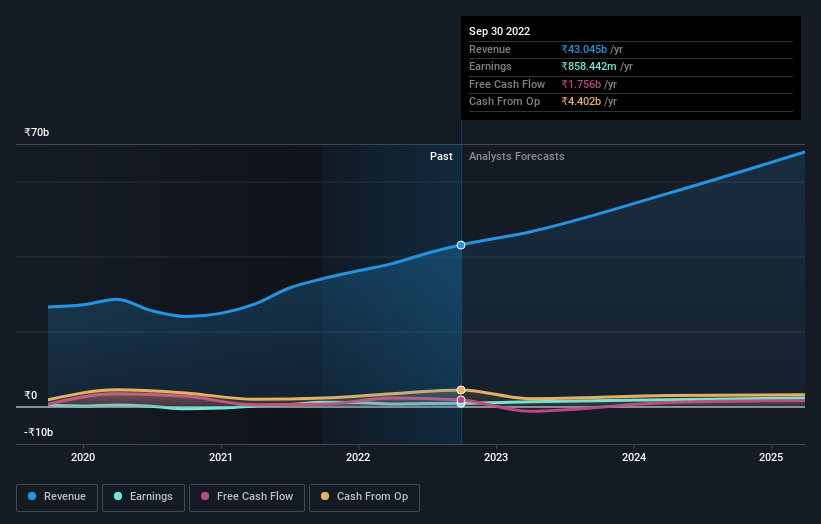Click the ₹4.402b cash from op value
The image size is (821, 524).
click(581, 102)
